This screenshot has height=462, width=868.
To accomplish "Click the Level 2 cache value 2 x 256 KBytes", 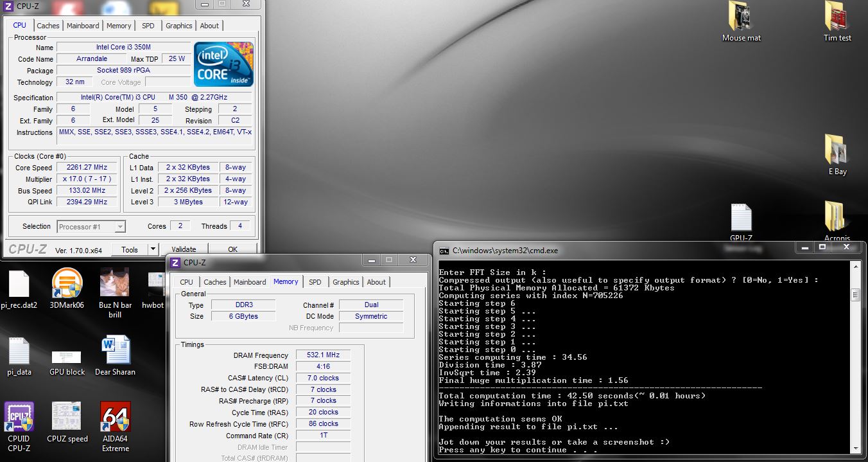I will click(x=187, y=190).
